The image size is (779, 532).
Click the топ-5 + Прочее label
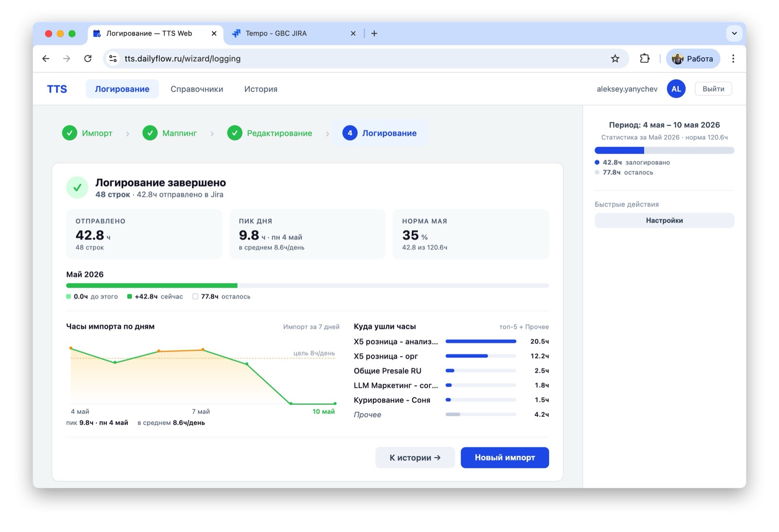(x=524, y=327)
